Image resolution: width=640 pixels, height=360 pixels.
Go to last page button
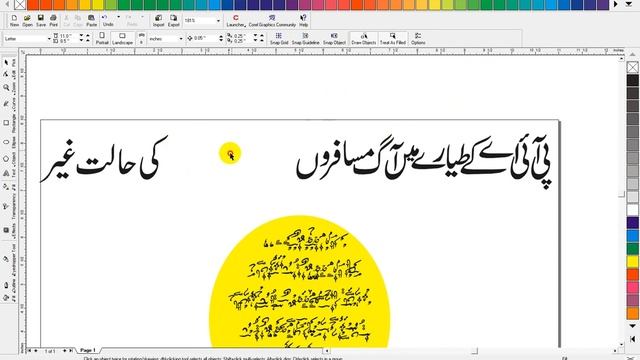71,350
